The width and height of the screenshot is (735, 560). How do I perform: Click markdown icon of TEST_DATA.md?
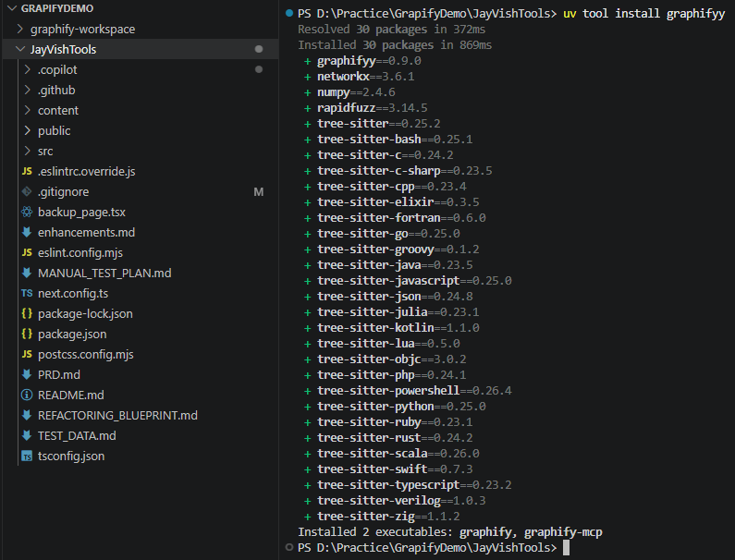(x=27, y=435)
